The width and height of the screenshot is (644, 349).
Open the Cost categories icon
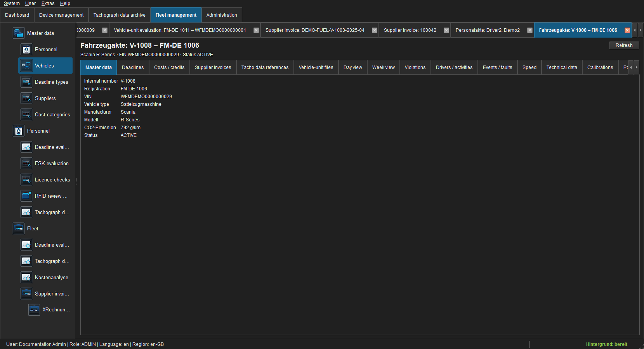[x=26, y=114]
